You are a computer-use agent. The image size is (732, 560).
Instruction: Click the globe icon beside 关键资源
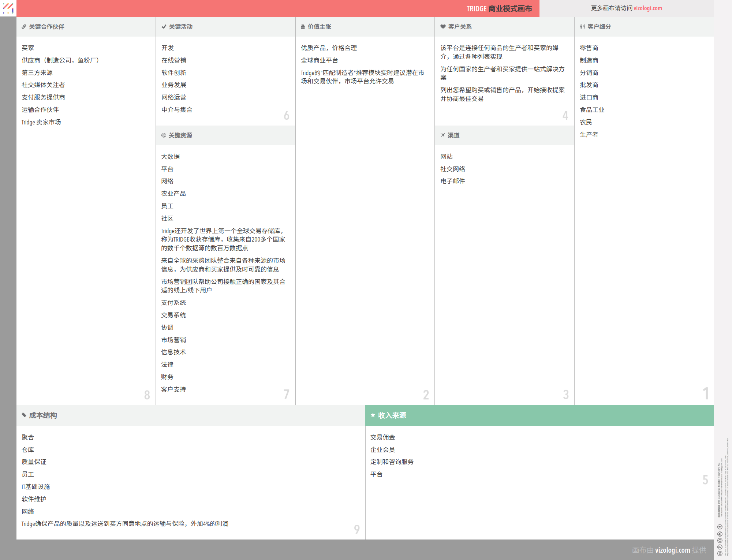pyautogui.click(x=164, y=135)
